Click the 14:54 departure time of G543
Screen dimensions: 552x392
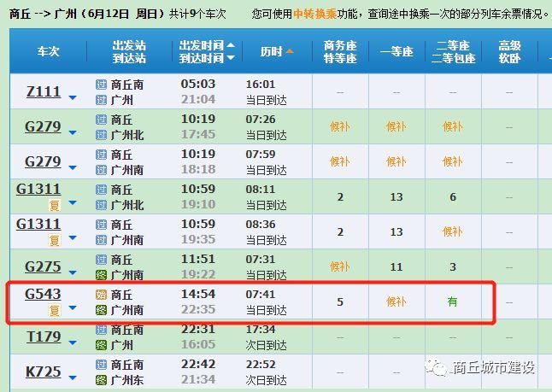tap(198, 294)
